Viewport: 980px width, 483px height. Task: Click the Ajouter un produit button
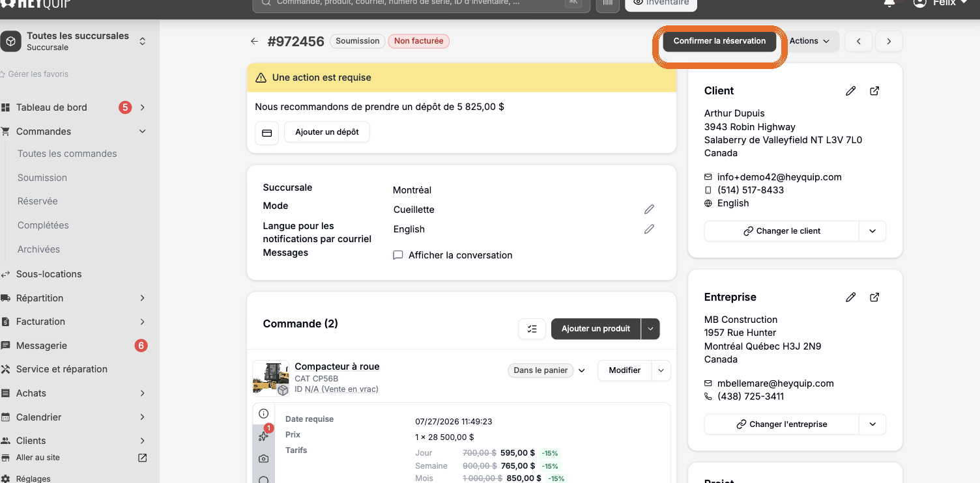[596, 329]
